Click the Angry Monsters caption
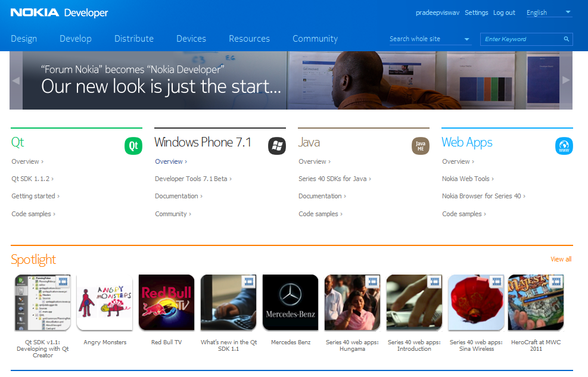 105,342
